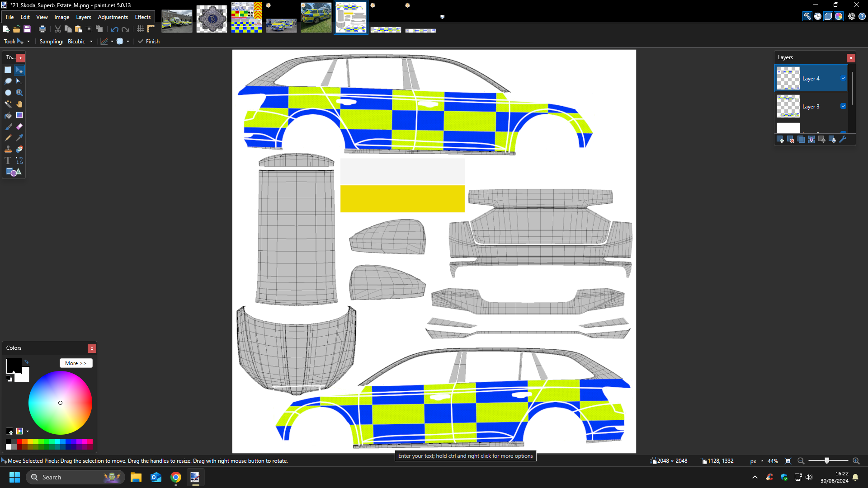Screen dimensions: 868x488
Task: Toggle pixel grid in toolbar
Action: tap(141, 29)
